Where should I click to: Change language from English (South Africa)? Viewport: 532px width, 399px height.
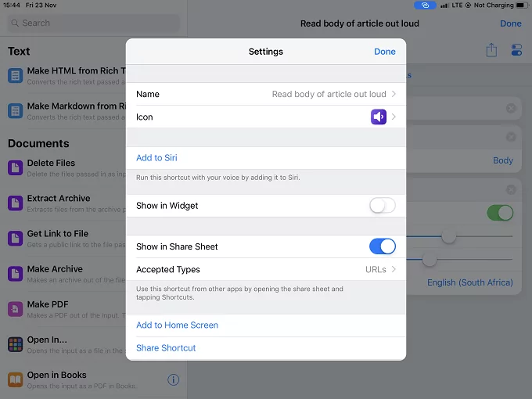[470, 282]
